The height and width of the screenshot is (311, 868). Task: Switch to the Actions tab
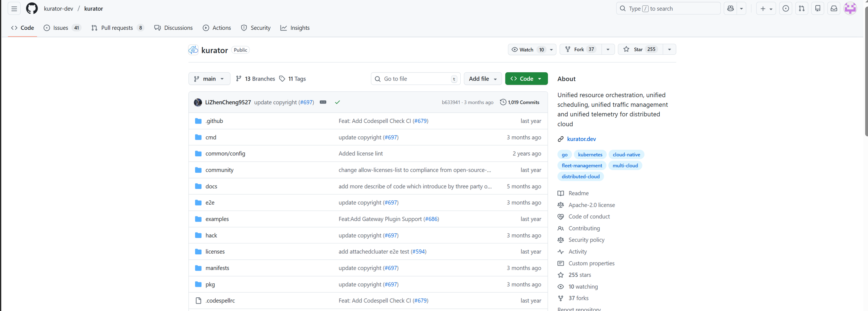click(x=217, y=28)
